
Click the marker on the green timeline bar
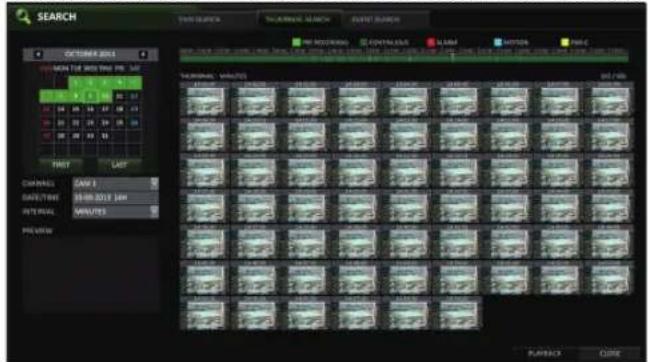[453, 57]
